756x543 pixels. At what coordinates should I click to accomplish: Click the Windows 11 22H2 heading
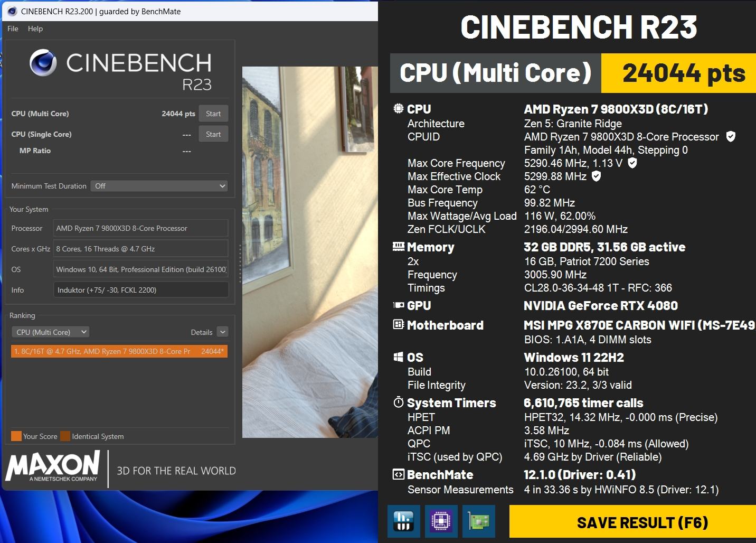pos(574,358)
